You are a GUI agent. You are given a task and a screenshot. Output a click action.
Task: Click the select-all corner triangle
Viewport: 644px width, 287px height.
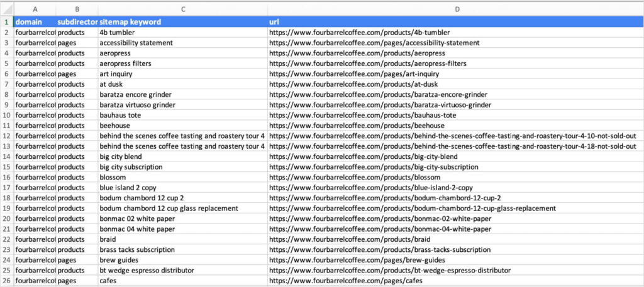pos(7,9)
